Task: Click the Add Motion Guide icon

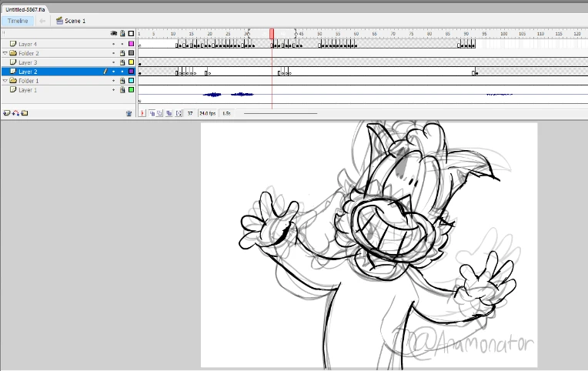Action: coord(15,113)
